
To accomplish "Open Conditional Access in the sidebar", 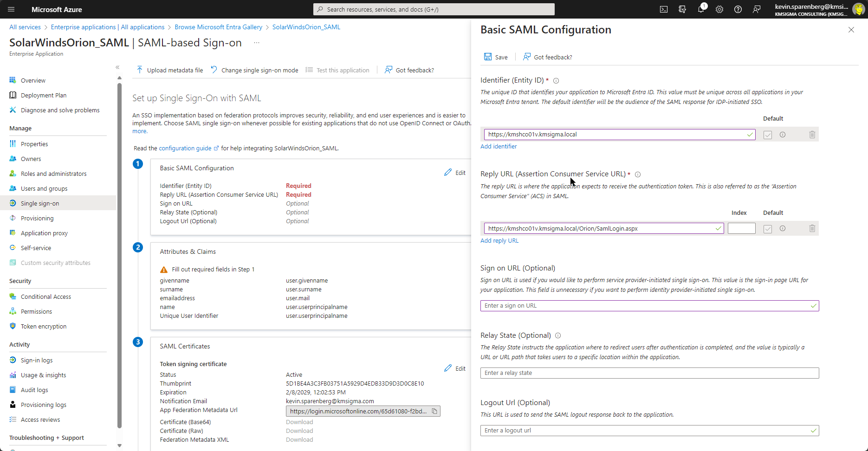I will (x=45, y=296).
